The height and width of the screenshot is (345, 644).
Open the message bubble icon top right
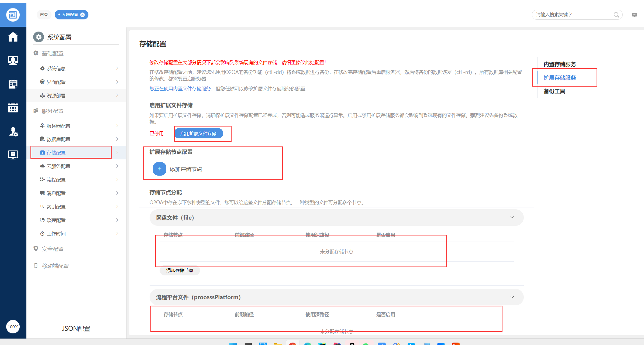click(634, 15)
